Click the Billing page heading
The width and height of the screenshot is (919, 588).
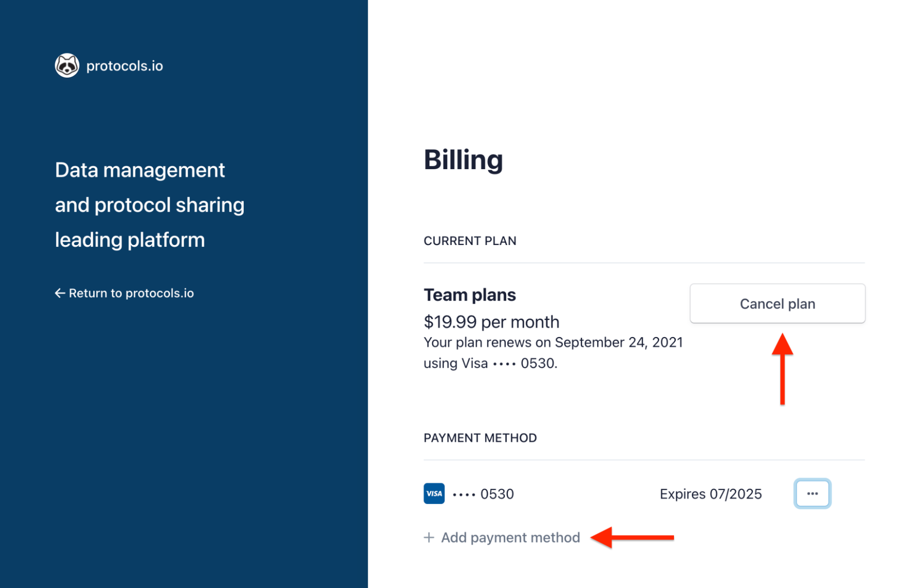click(x=463, y=160)
